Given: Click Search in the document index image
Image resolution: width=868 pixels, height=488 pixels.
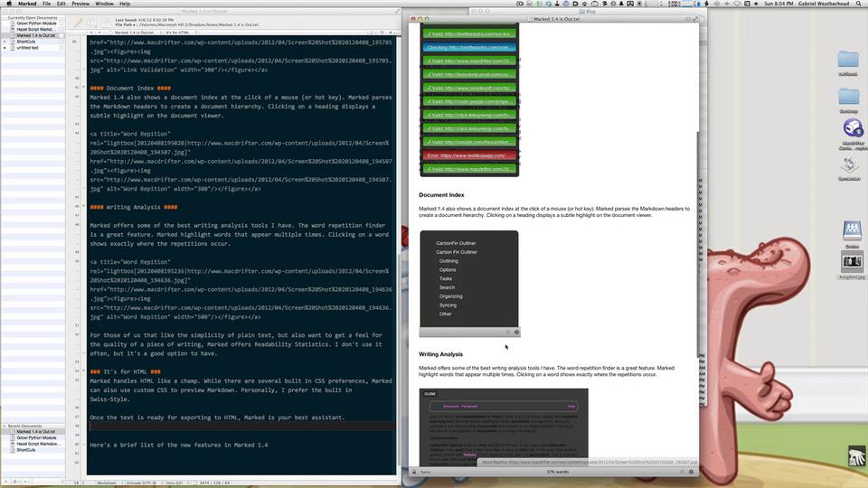Looking at the screenshot, I should click(447, 287).
